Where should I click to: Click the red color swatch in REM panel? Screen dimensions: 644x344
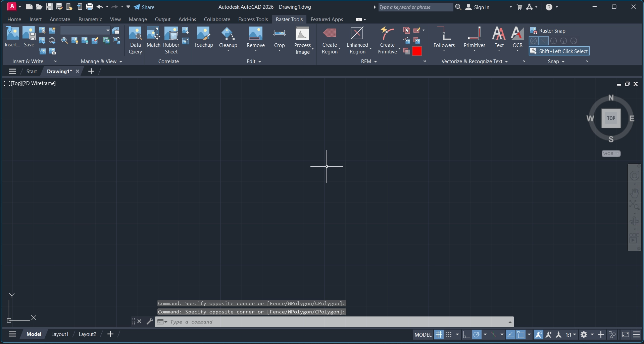[417, 51]
